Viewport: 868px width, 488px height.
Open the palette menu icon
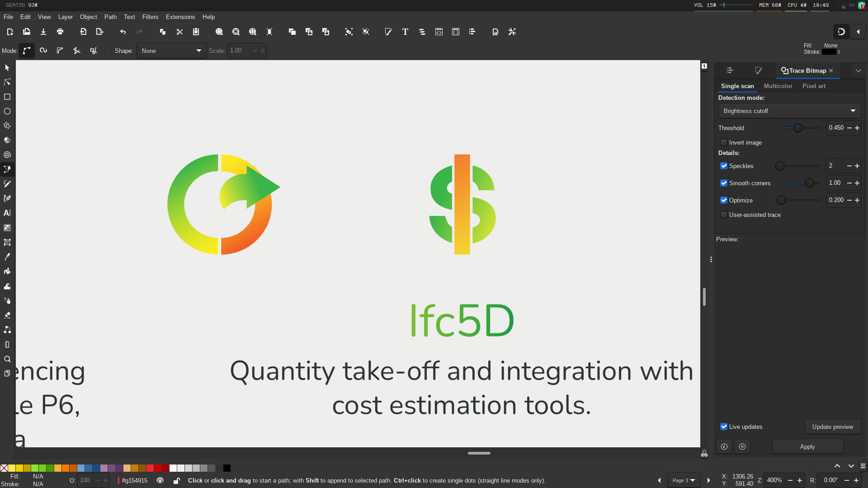(863, 466)
